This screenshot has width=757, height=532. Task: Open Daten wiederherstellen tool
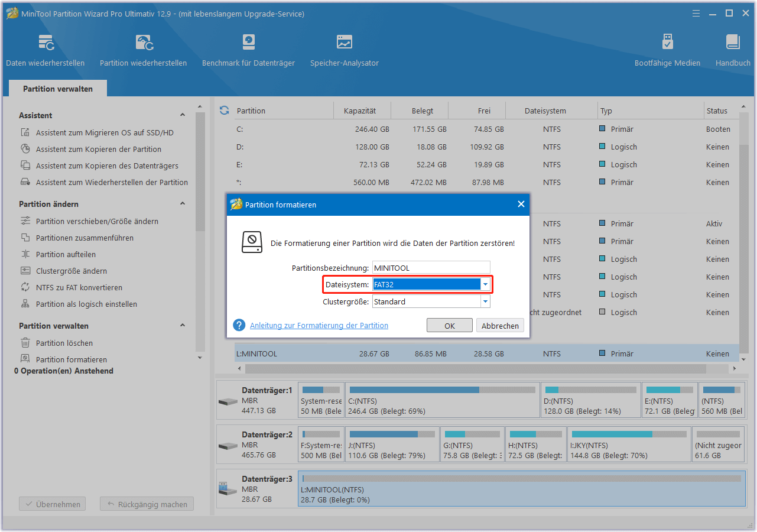click(46, 51)
